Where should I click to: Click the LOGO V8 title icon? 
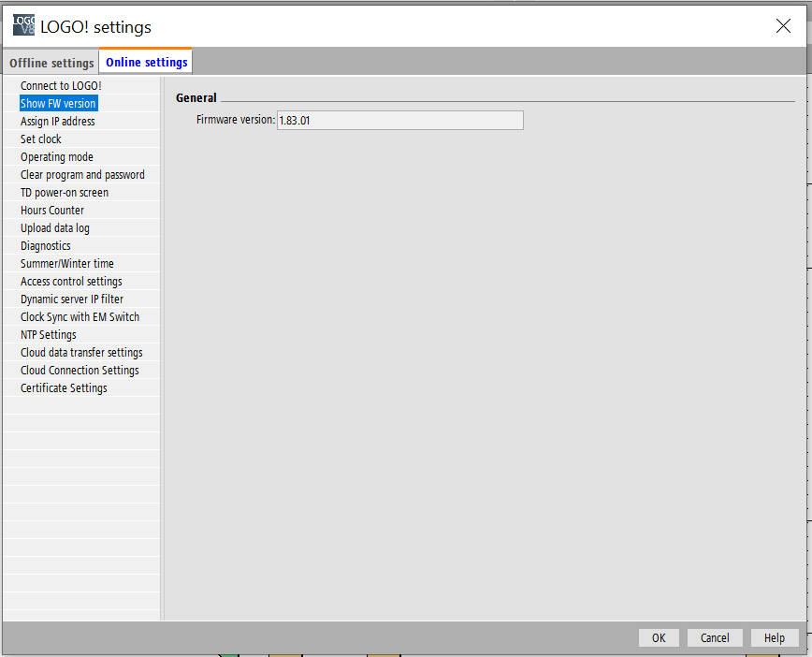tap(23, 25)
